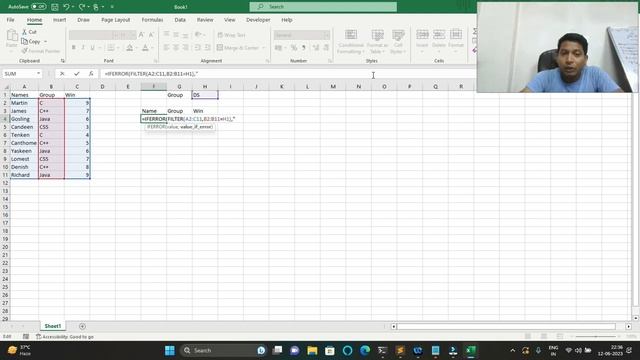Open the Undo history dropdown arrow
The image size is (640, 360).
(x=73, y=7)
